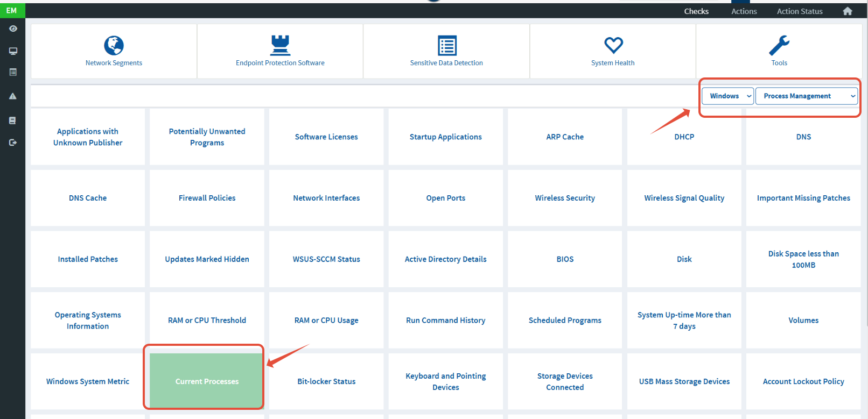The height and width of the screenshot is (419, 868).
Task: Click the Network Segments globe icon
Action: point(114,46)
